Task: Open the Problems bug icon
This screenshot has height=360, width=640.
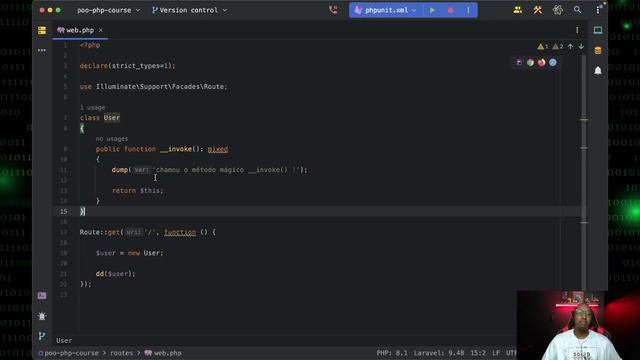Action: click(42, 316)
